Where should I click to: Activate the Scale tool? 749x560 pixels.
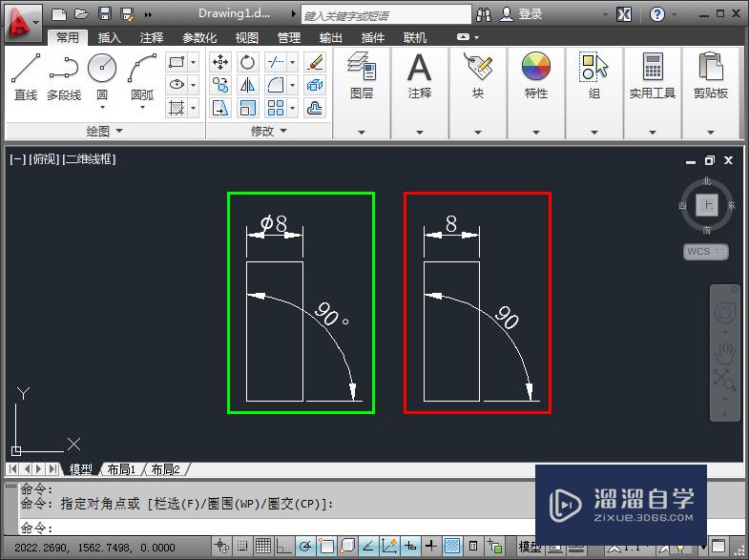[x=247, y=108]
